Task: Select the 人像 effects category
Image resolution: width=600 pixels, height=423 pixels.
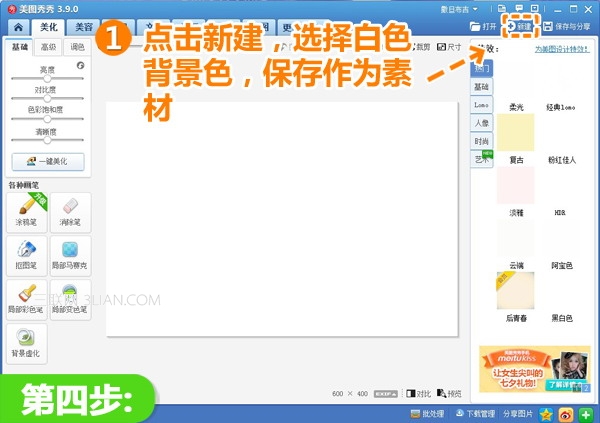Action: tap(482, 123)
